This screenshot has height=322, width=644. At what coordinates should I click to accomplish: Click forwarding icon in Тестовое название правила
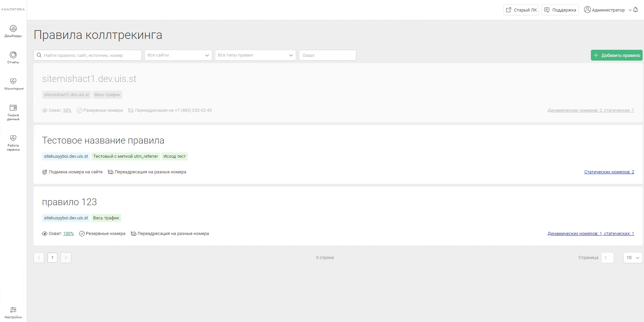tap(111, 172)
